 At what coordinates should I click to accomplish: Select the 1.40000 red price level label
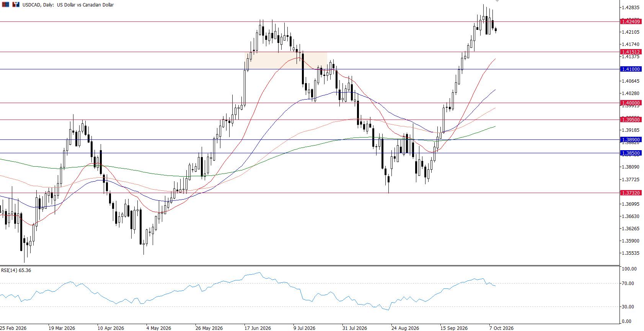(x=631, y=103)
